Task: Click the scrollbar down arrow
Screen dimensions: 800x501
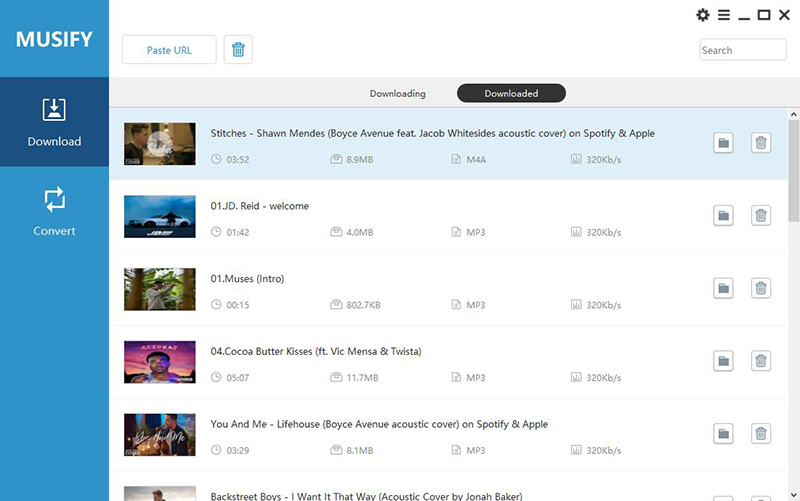Action: (793, 495)
